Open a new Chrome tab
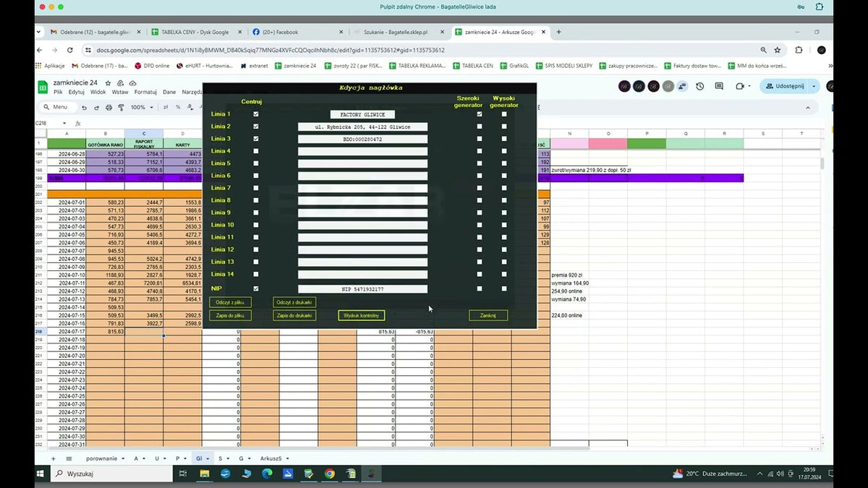 (558, 32)
